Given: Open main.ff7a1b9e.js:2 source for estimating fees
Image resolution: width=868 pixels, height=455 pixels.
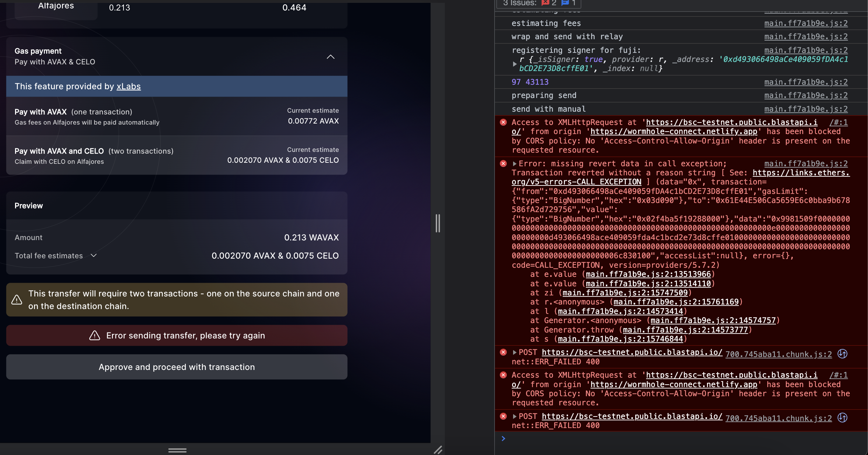Looking at the screenshot, I should point(806,23).
